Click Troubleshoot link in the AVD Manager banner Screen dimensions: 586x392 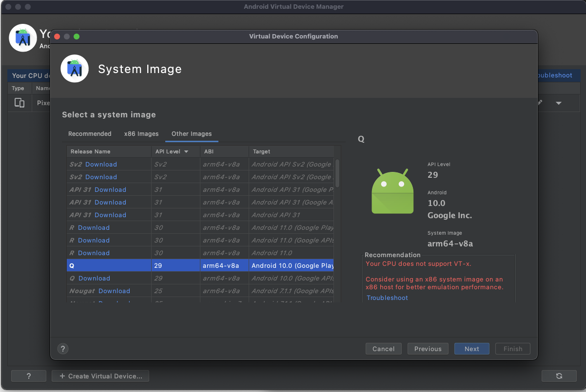[554, 75]
